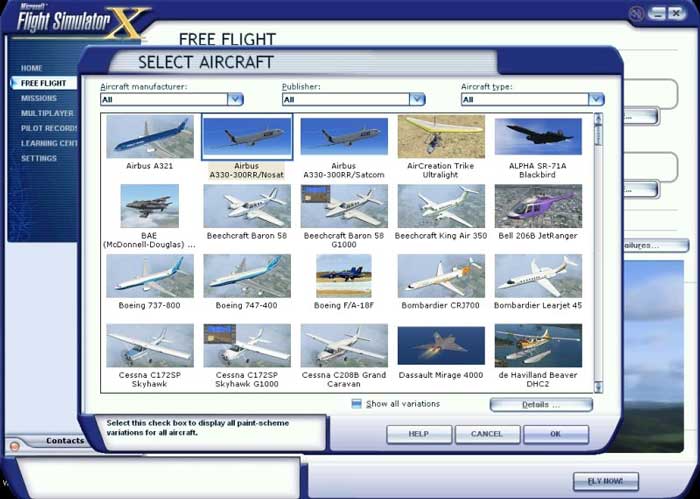Open SETTINGS in the sidebar
700x499 pixels.
(x=39, y=158)
